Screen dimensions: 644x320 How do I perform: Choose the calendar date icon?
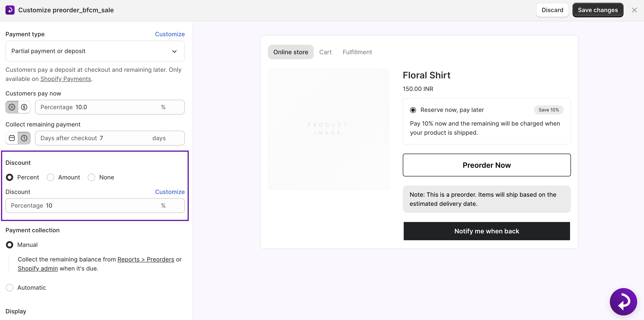pos(12,138)
